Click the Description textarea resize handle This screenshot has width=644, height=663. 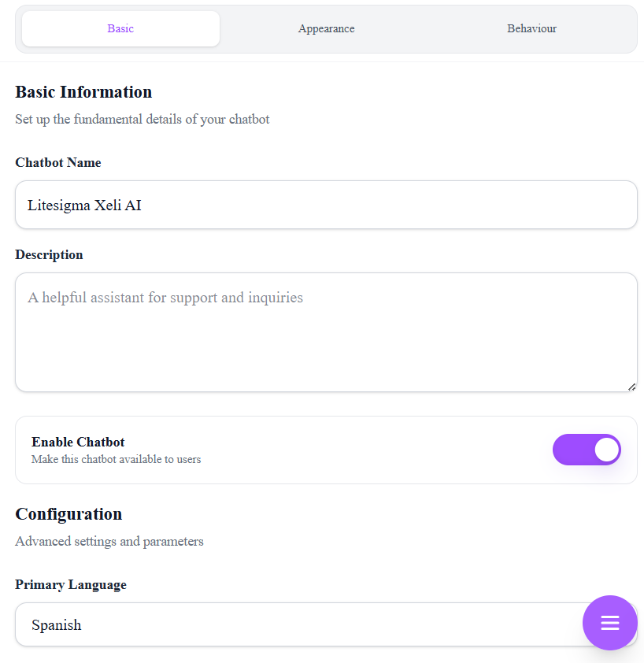631,386
